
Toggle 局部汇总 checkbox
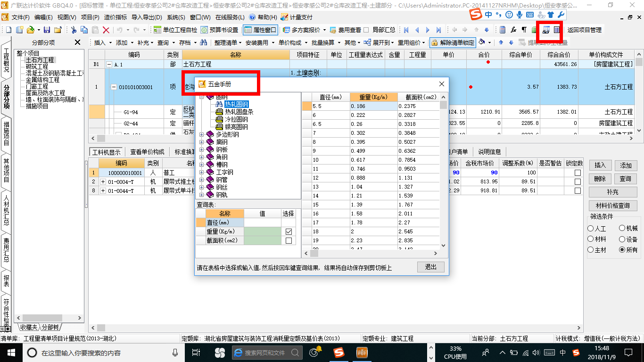366,30
